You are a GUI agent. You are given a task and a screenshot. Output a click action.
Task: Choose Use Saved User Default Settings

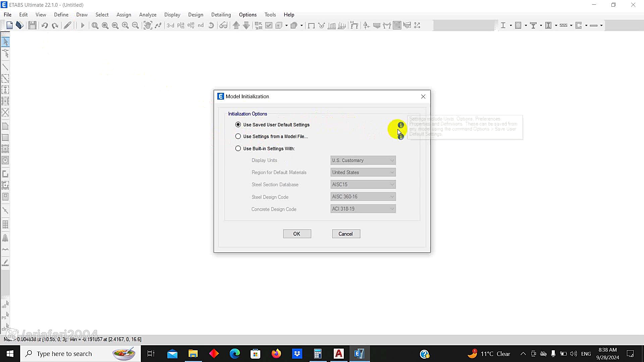point(272,125)
